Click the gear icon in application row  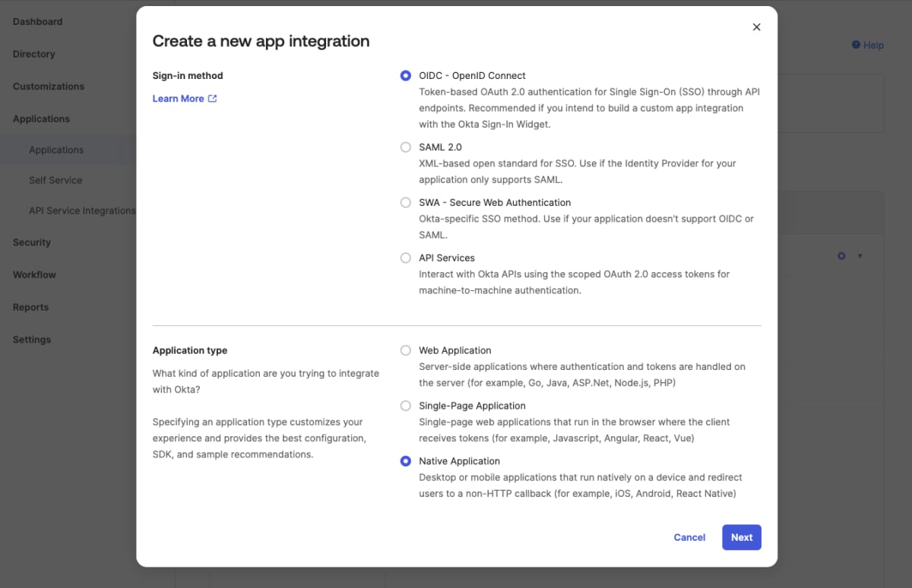pos(841,256)
